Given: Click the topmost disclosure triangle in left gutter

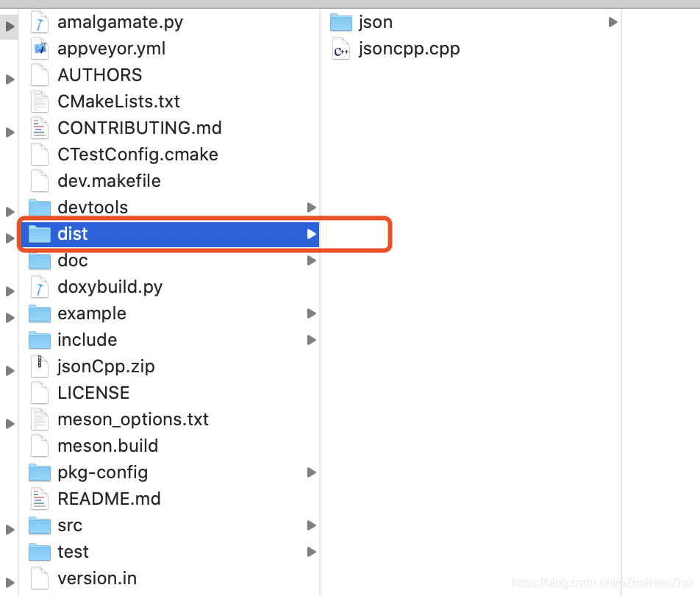Looking at the screenshot, I should [x=10, y=26].
